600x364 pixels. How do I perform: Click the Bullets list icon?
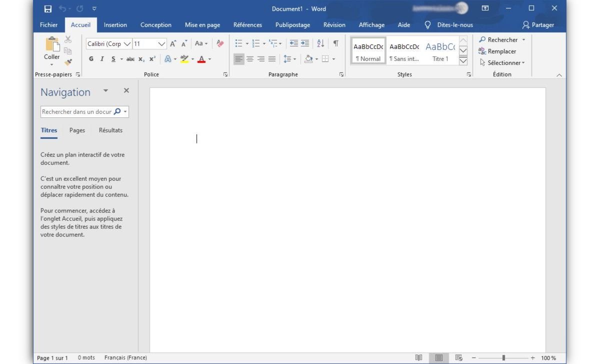239,43
